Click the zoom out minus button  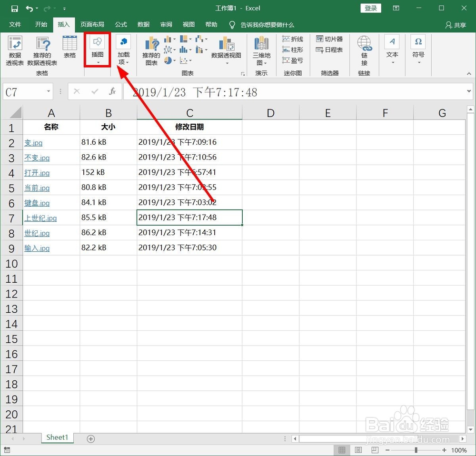(387, 450)
